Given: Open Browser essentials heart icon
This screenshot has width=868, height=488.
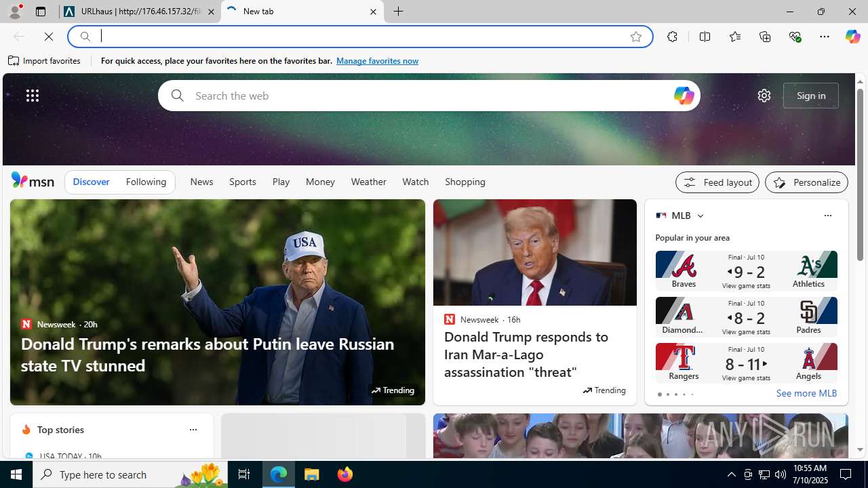Looking at the screenshot, I should pos(795,37).
